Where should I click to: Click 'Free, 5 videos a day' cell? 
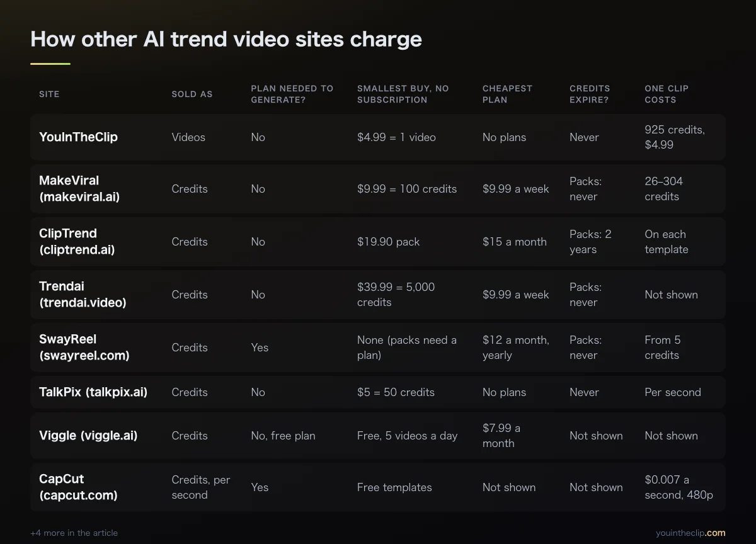(407, 435)
